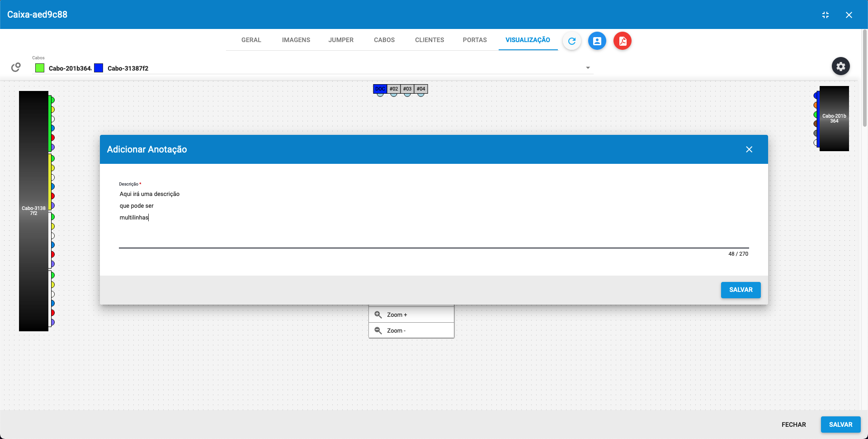Export the box diagram as PDF
The image size is (868, 439).
coord(622,41)
